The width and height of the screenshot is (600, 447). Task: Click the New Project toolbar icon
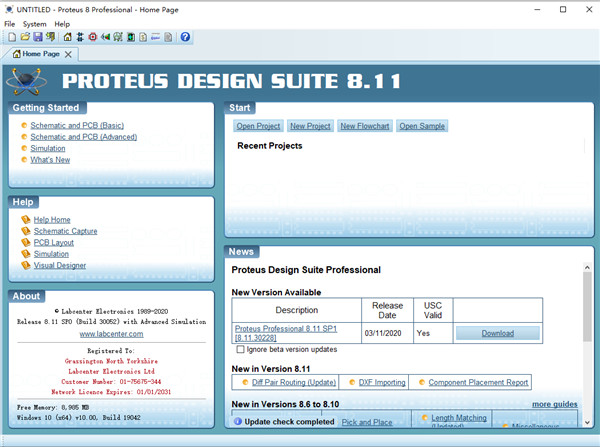tap(12, 37)
